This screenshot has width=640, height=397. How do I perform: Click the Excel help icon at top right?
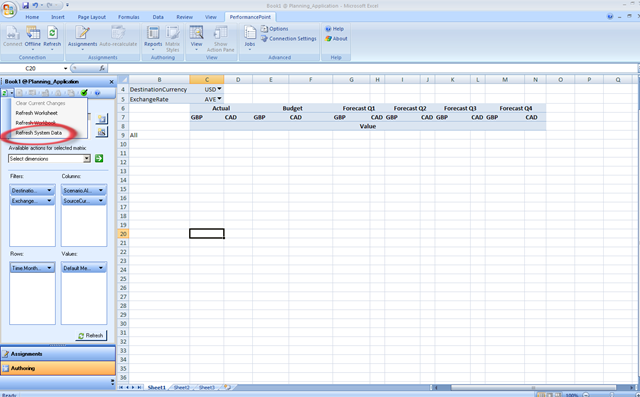pos(610,17)
